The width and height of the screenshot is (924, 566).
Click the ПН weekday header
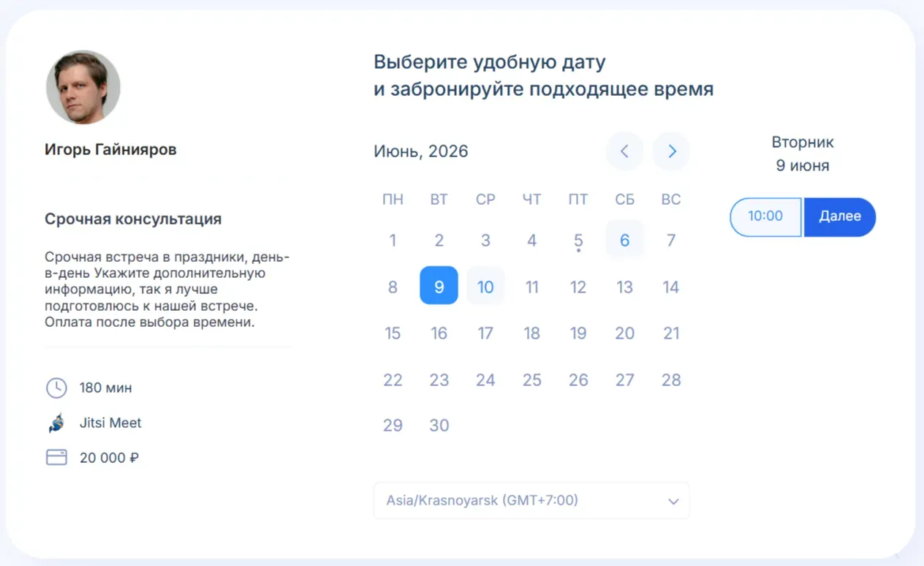click(393, 200)
